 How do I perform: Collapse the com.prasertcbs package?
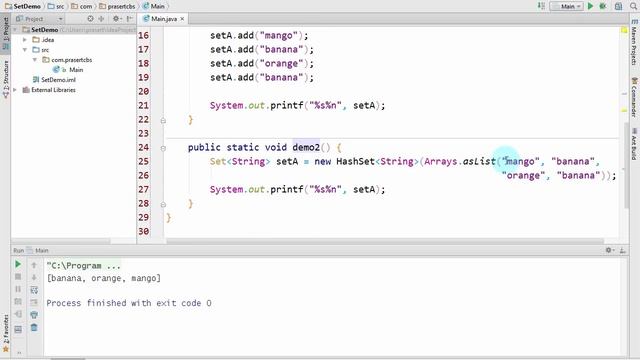pos(35,60)
